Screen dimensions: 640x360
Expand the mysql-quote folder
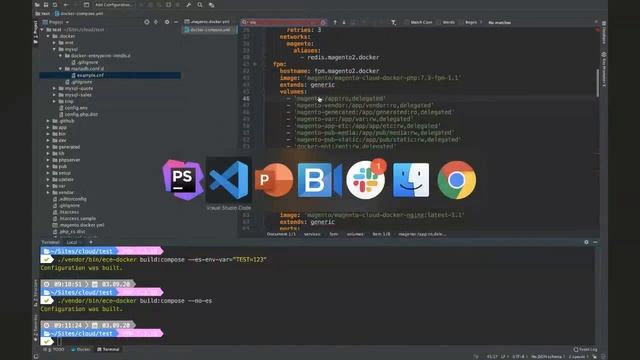(54, 88)
